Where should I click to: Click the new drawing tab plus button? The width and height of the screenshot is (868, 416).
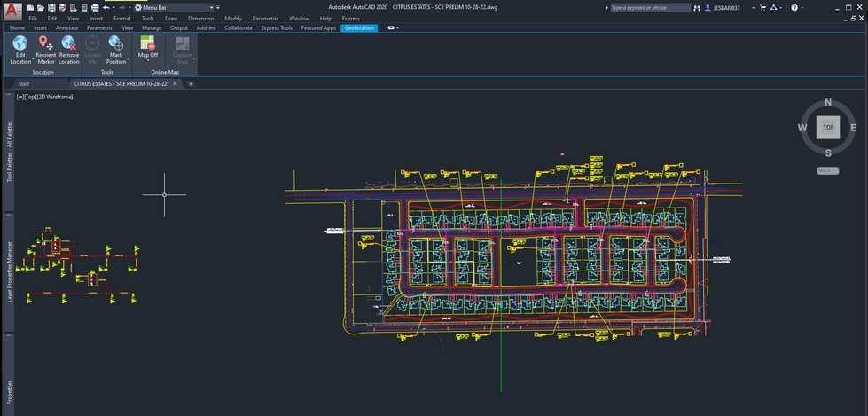191,83
